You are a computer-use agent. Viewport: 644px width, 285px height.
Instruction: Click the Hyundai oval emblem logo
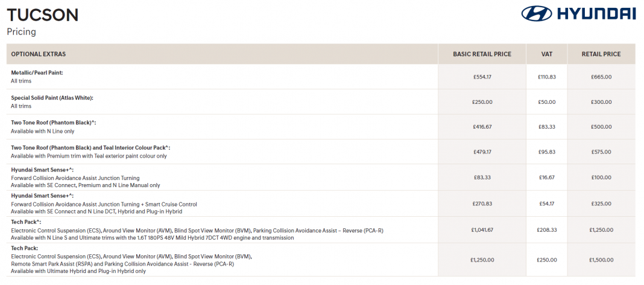point(537,14)
